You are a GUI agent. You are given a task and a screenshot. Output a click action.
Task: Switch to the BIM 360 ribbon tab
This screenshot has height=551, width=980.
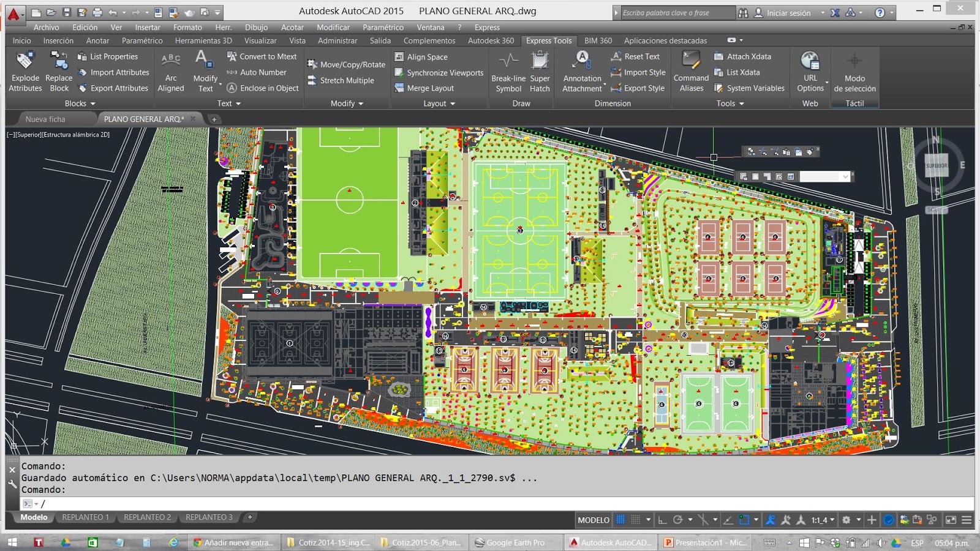click(x=598, y=40)
